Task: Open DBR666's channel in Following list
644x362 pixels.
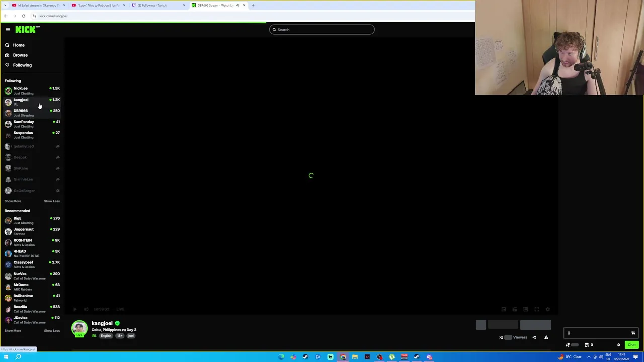Action: pos(32,113)
